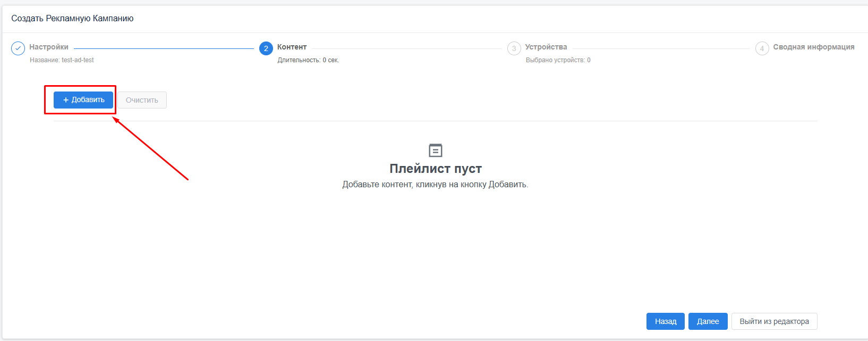Viewport: 868px width, 341px height.
Task: Click the empty playlist icon
Action: point(436,150)
